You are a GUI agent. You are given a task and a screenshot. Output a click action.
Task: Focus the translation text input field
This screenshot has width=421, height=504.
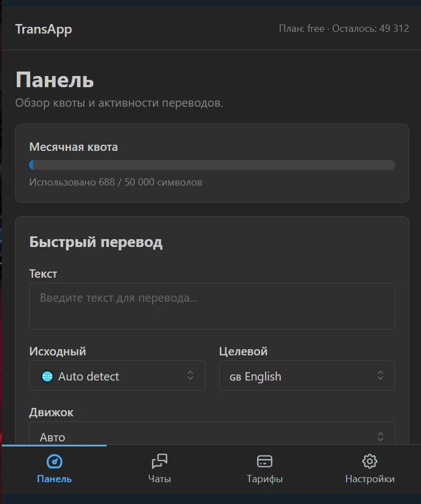coord(212,306)
